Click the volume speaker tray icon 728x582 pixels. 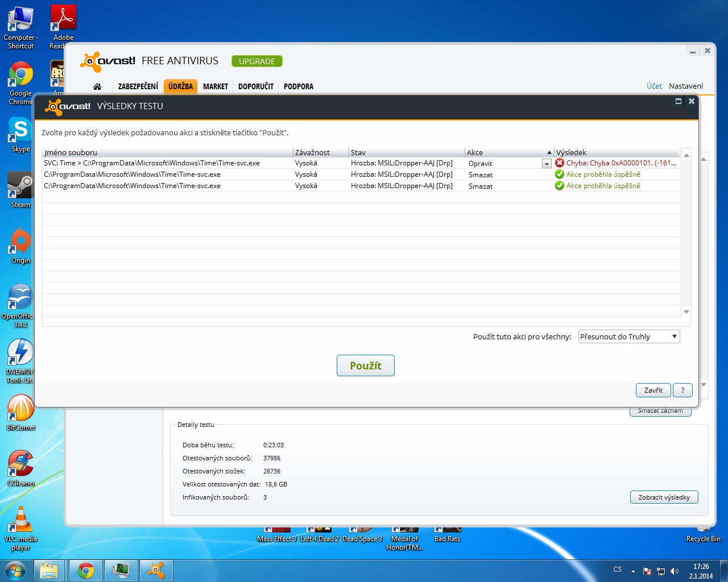[675, 571]
